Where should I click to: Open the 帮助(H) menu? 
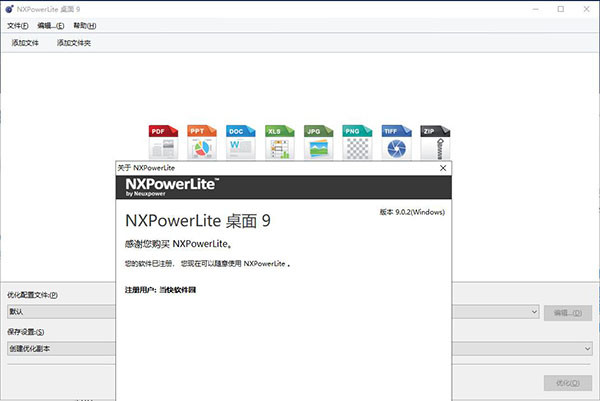tap(84, 25)
